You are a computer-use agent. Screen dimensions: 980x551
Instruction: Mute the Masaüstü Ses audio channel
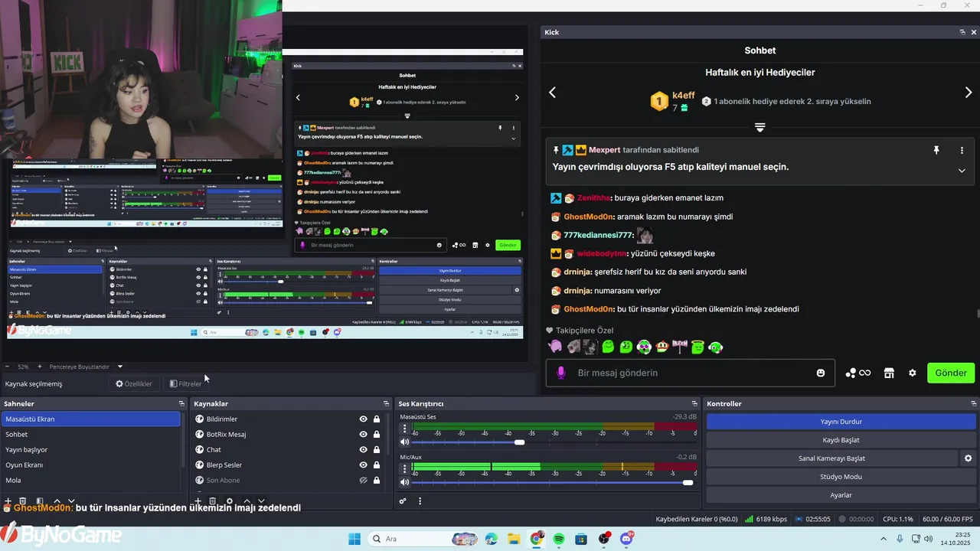(405, 442)
